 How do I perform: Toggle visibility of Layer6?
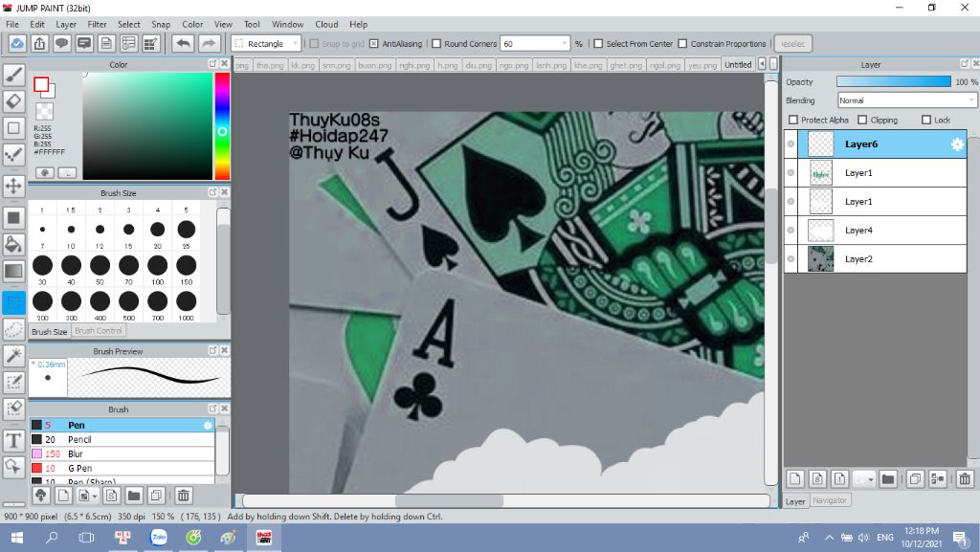pos(791,144)
